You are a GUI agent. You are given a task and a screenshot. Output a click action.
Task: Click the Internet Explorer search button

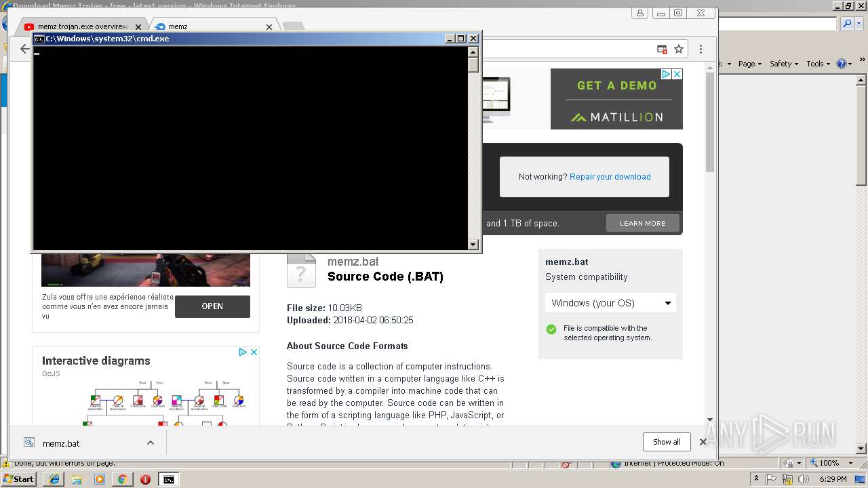(847, 24)
